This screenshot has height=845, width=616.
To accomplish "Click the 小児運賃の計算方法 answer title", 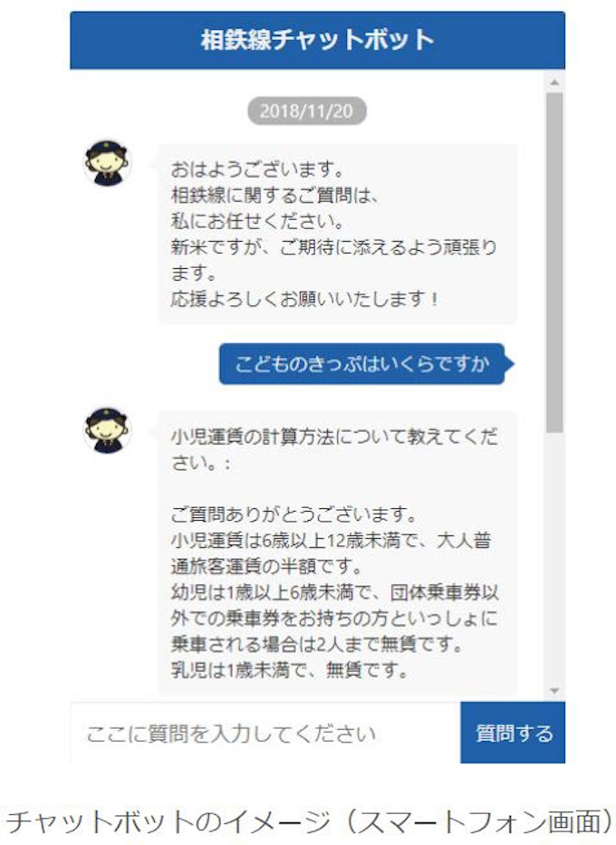I will pyautogui.click(x=334, y=449).
